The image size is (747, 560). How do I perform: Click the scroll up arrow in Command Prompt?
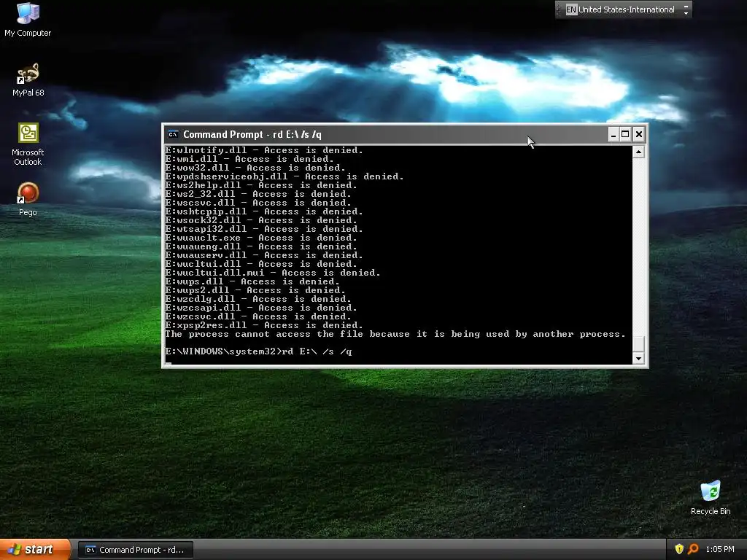click(638, 152)
